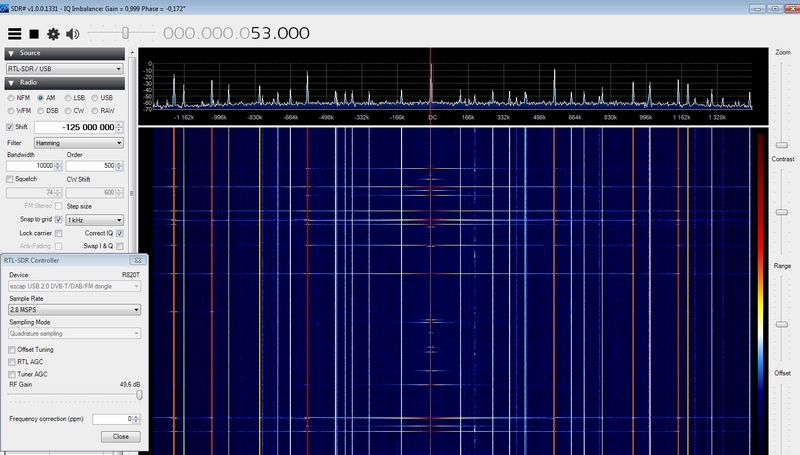The height and width of the screenshot is (455, 800).
Task: Enable the Offset Tuning checkbox
Action: (12, 349)
